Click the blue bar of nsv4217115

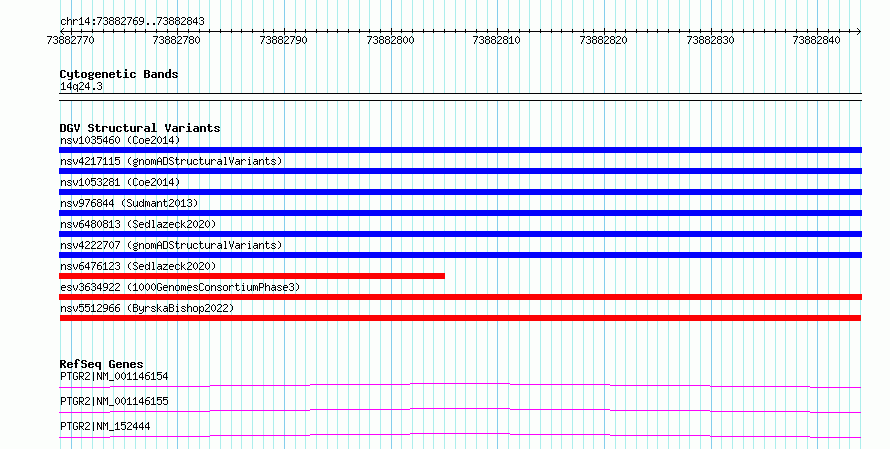click(x=460, y=171)
